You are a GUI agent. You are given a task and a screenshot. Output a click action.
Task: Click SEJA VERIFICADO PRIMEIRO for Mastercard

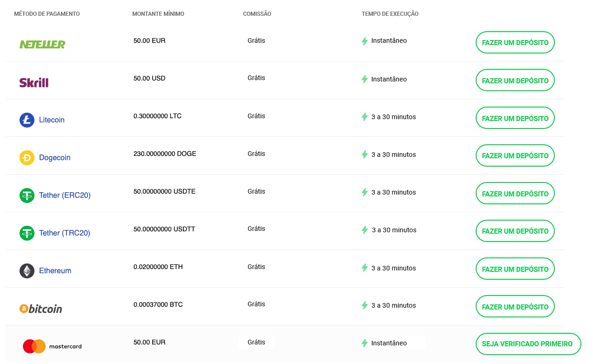[x=528, y=344]
